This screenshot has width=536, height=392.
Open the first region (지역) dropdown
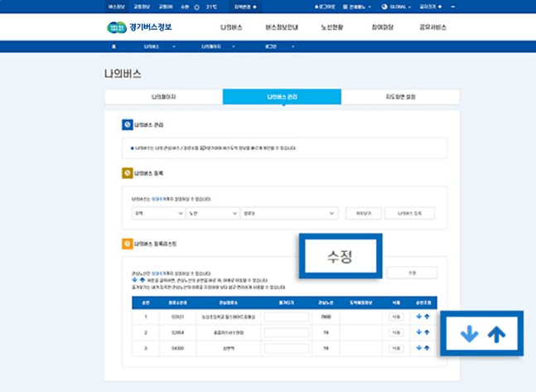(158, 213)
